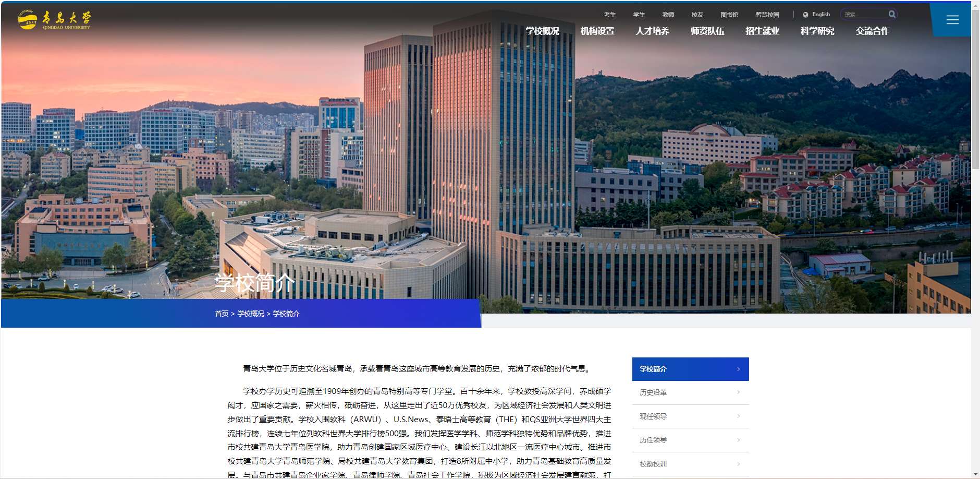Open 校徽校训 in the sidebar list
The width and height of the screenshot is (980, 479).
point(653,464)
